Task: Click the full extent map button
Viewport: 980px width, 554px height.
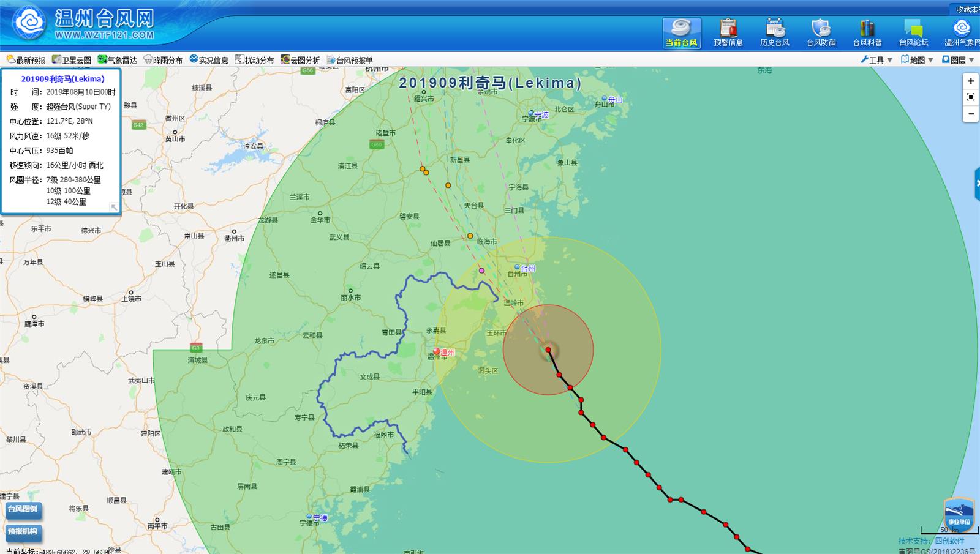Action: (970, 97)
